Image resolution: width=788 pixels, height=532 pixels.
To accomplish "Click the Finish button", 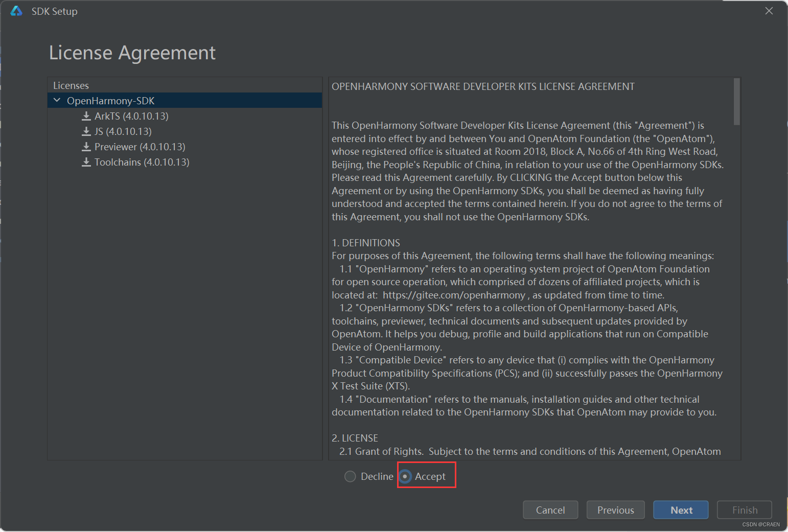I will coord(745,510).
